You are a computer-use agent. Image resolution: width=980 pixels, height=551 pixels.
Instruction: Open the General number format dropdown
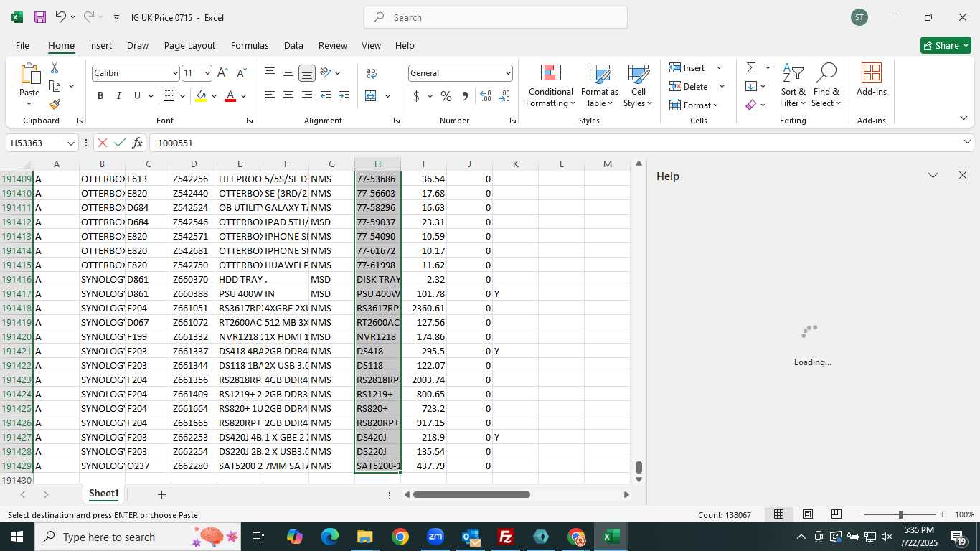pos(507,73)
